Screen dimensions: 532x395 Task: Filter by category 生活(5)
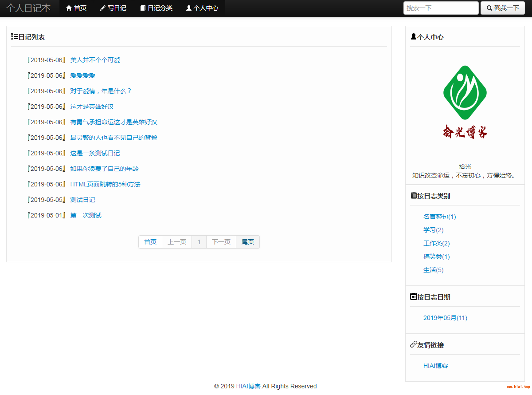(x=433, y=270)
